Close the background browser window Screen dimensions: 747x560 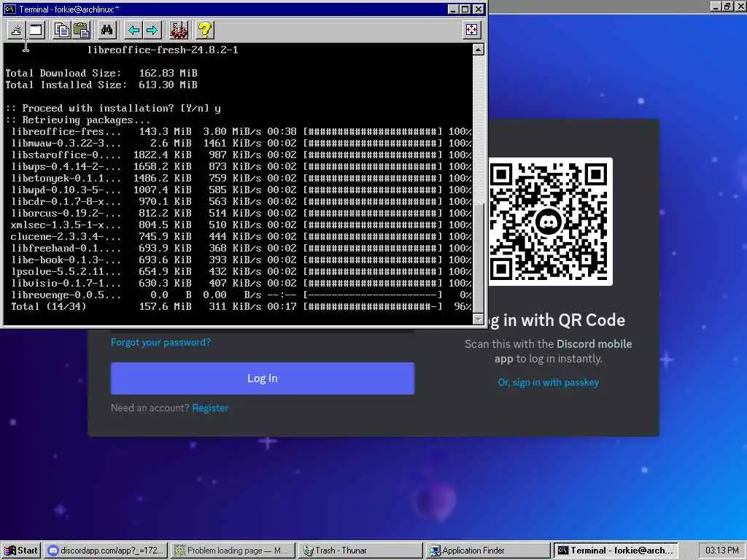pyautogui.click(x=740, y=6)
